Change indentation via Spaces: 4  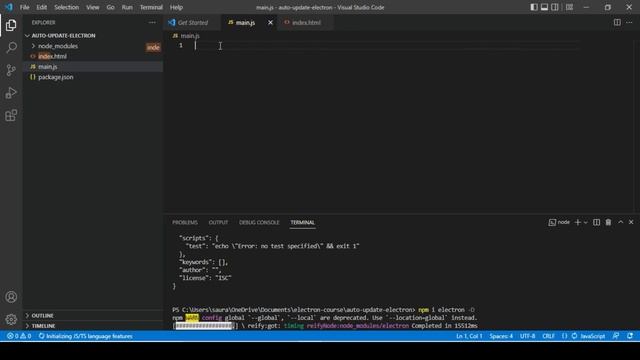click(x=501, y=336)
